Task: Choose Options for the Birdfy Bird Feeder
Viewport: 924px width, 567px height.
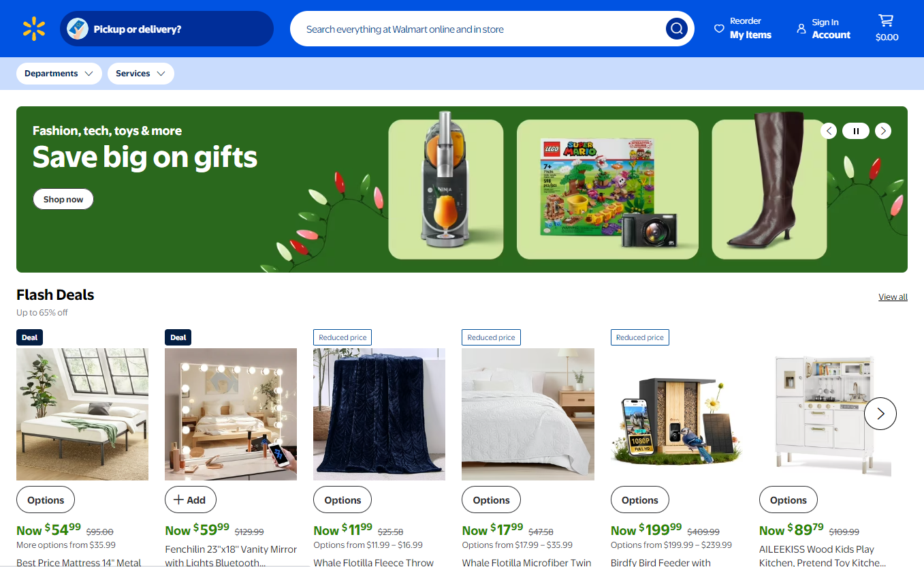Action: pos(640,500)
